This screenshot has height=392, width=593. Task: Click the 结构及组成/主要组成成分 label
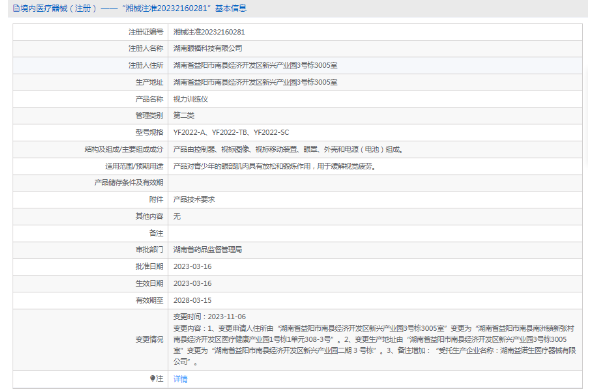[124, 149]
